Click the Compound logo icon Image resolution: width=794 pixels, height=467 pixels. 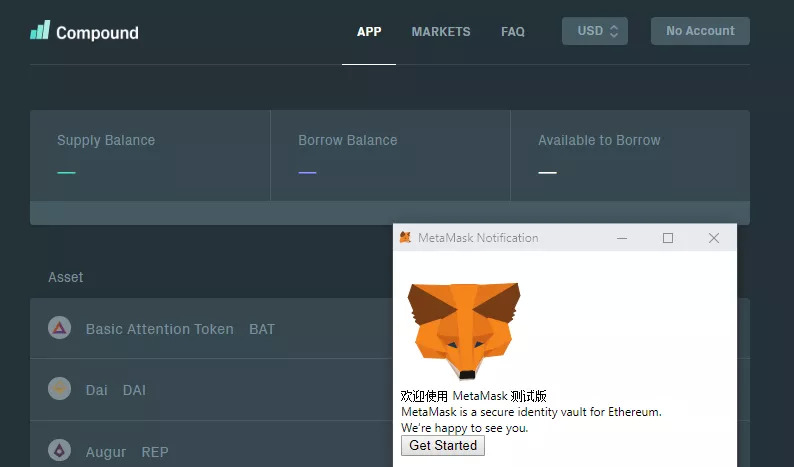[40, 30]
